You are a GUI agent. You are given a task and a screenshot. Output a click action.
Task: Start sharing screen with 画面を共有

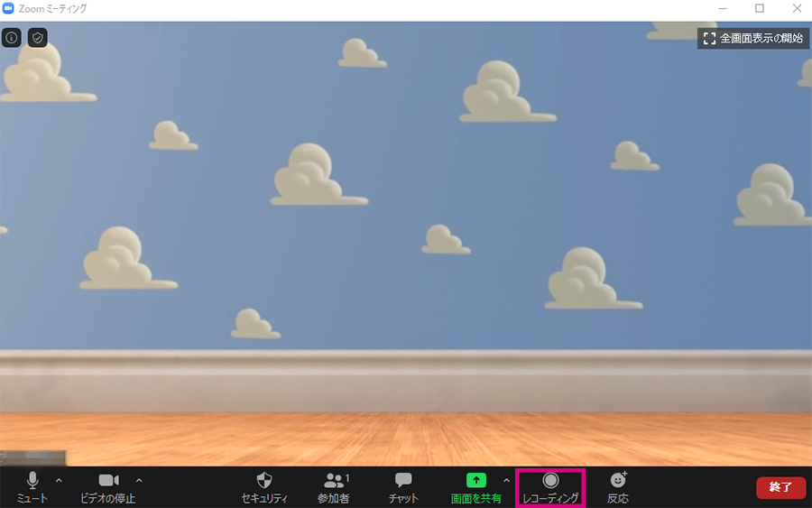pyautogui.click(x=475, y=487)
